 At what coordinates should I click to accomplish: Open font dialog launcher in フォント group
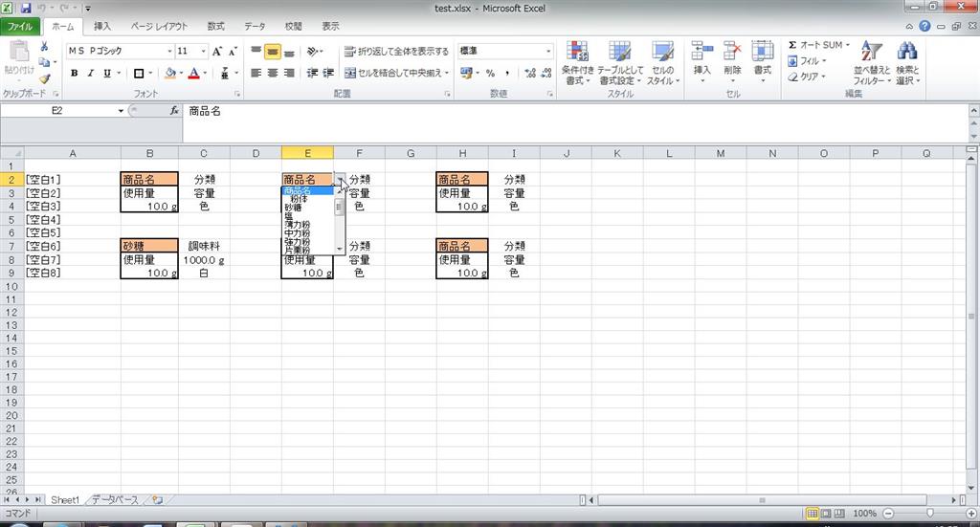pyautogui.click(x=237, y=94)
